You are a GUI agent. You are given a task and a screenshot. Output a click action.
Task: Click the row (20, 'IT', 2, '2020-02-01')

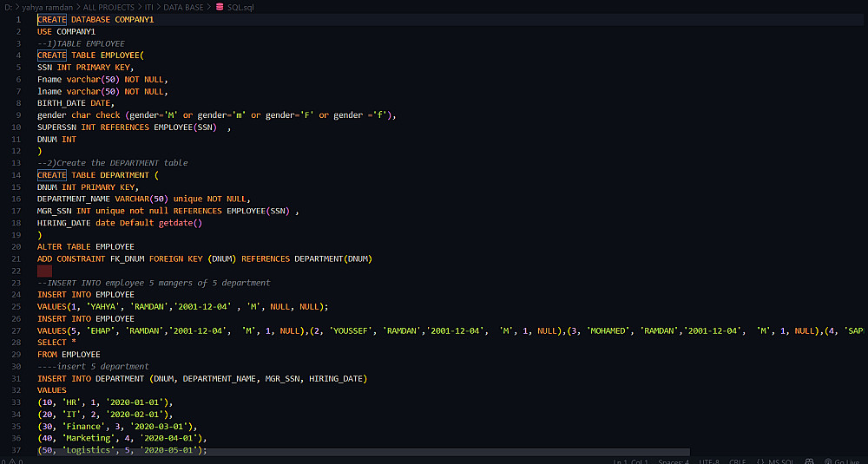point(105,415)
